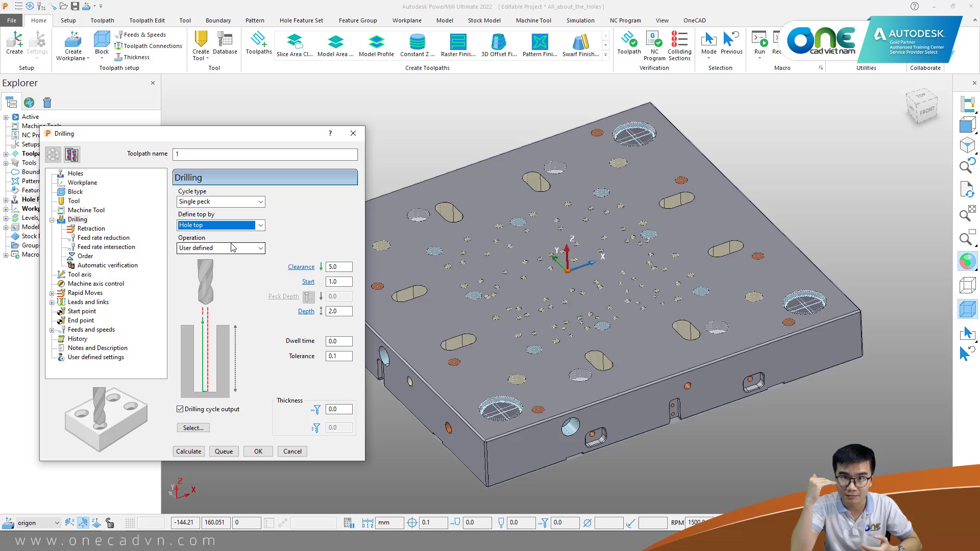The image size is (980, 551).
Task: Open the tool Database
Action: [x=225, y=43]
